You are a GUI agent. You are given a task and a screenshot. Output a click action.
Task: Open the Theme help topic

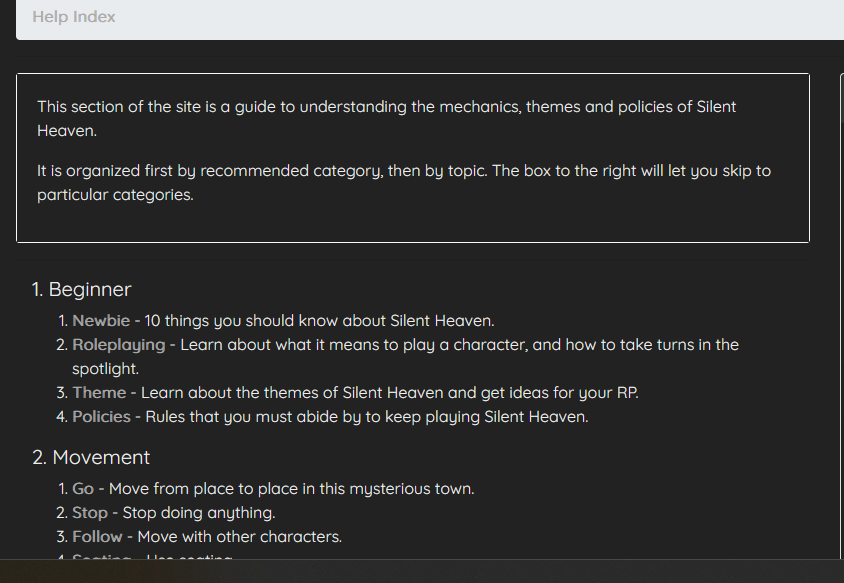98,392
